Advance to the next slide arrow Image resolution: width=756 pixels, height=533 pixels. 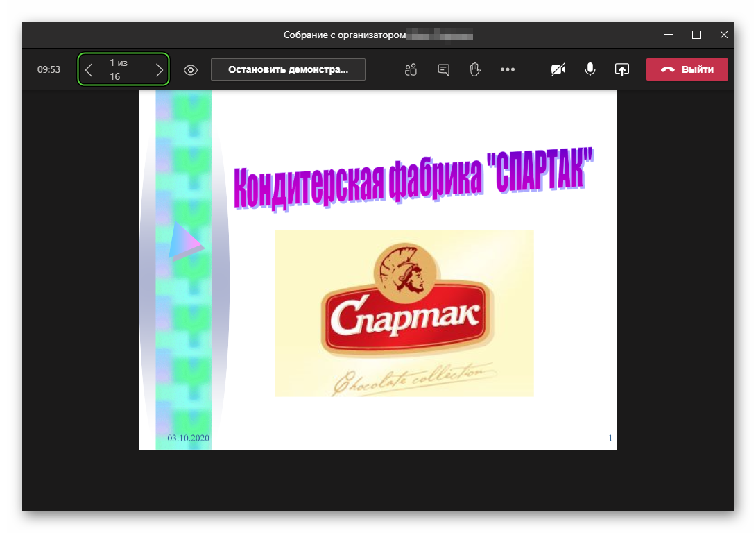point(160,70)
